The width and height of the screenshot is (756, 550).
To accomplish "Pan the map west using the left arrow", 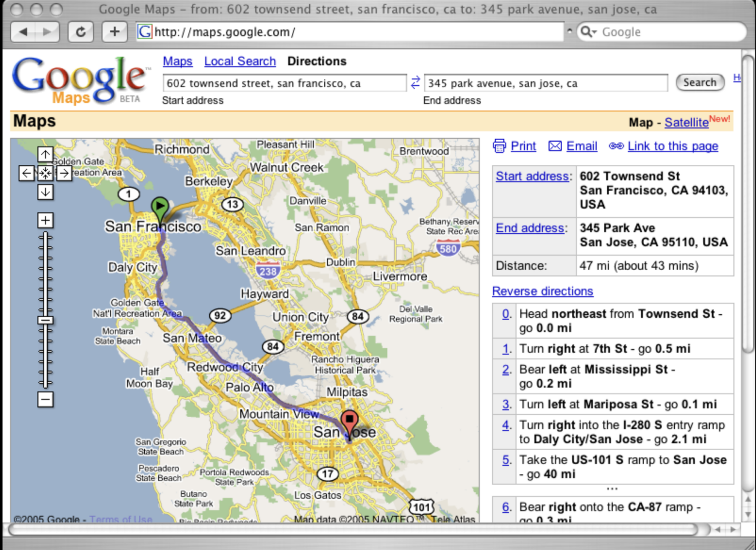I will pyautogui.click(x=27, y=173).
